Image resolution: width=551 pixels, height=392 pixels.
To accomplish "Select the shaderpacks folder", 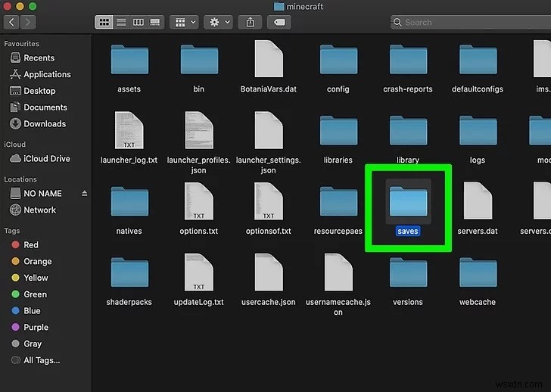I will coord(129,273).
